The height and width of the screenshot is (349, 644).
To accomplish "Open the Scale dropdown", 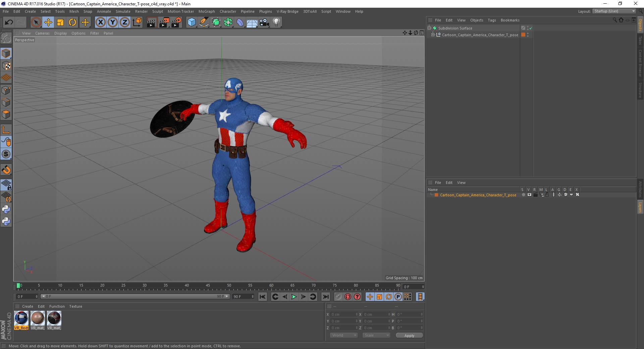I will [x=376, y=335].
